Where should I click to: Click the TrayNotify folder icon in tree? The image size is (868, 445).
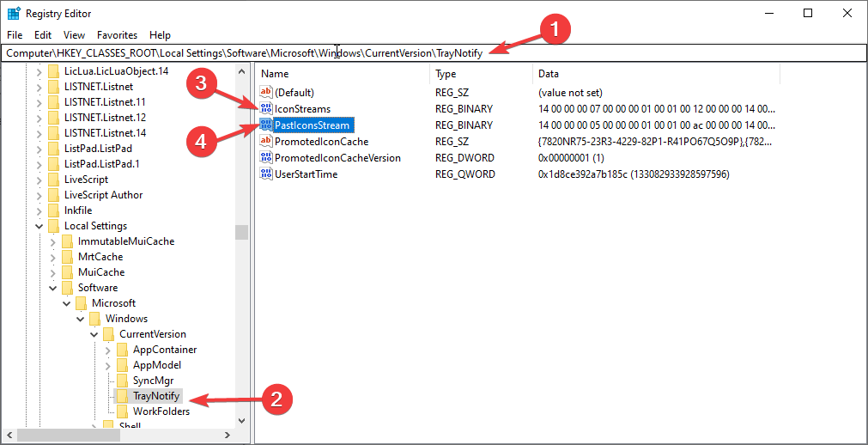click(123, 396)
